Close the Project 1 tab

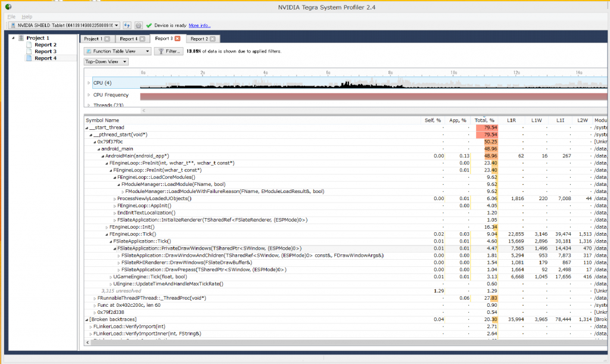(107, 39)
